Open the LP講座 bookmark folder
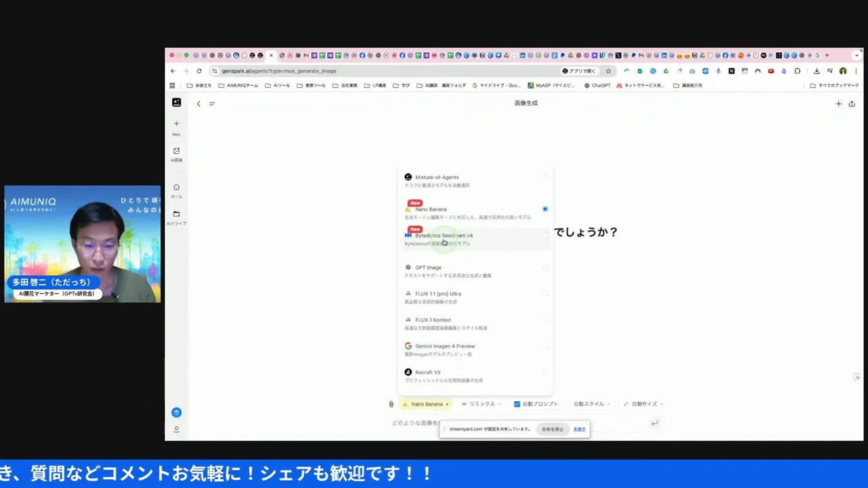 [375, 85]
